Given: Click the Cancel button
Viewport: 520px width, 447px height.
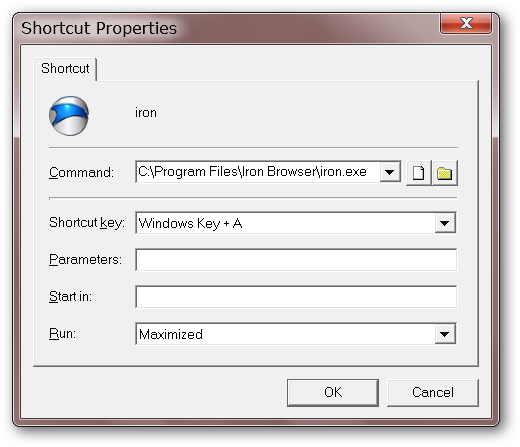Looking at the screenshot, I should click(x=433, y=392).
